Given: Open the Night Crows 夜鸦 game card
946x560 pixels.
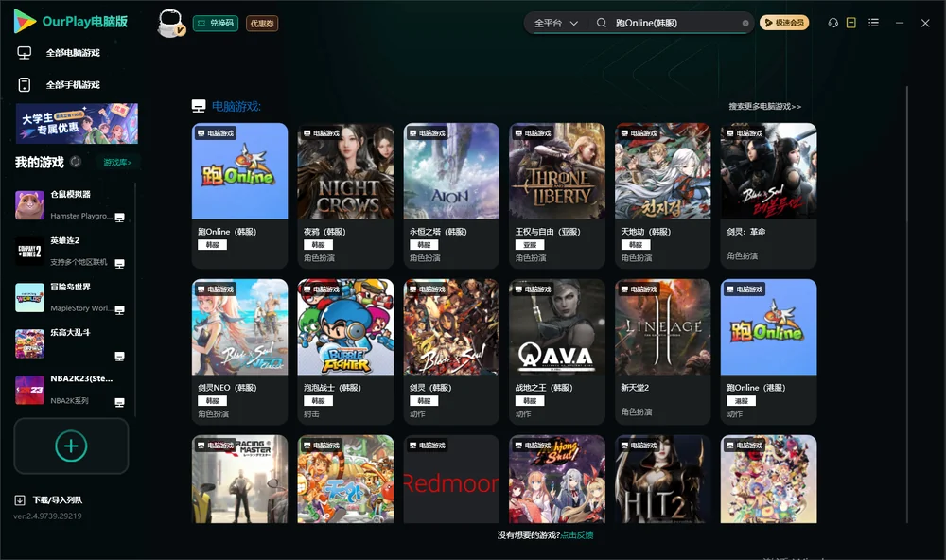Looking at the screenshot, I should click(x=345, y=196).
